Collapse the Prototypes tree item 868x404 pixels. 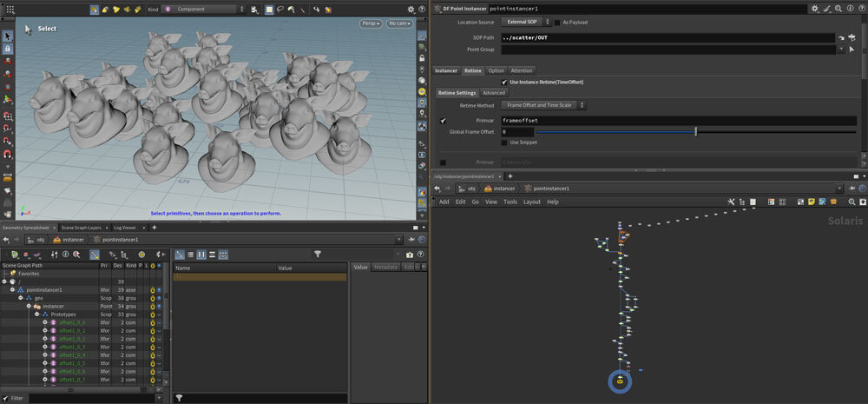pos(37,315)
